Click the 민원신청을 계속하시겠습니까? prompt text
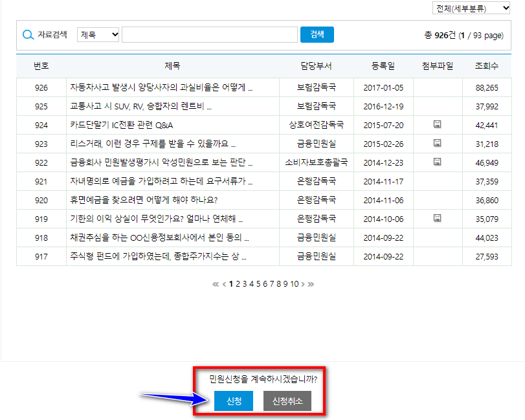This screenshot has height=420, width=525. (263, 379)
